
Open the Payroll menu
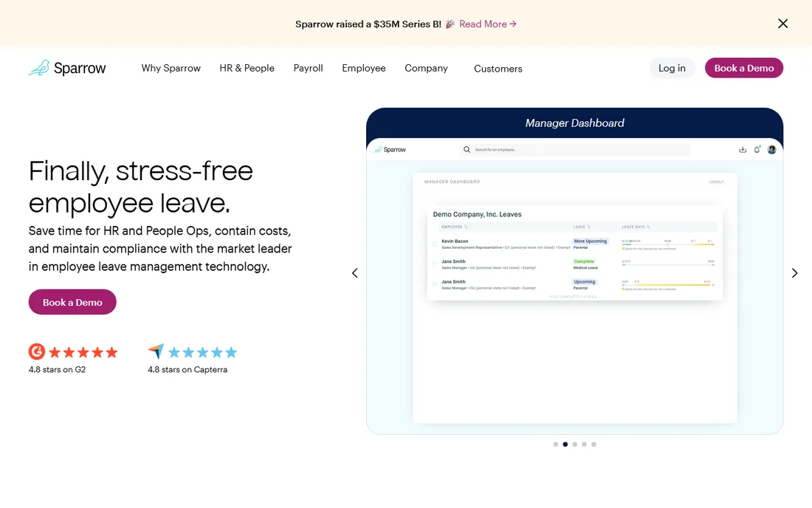(308, 69)
